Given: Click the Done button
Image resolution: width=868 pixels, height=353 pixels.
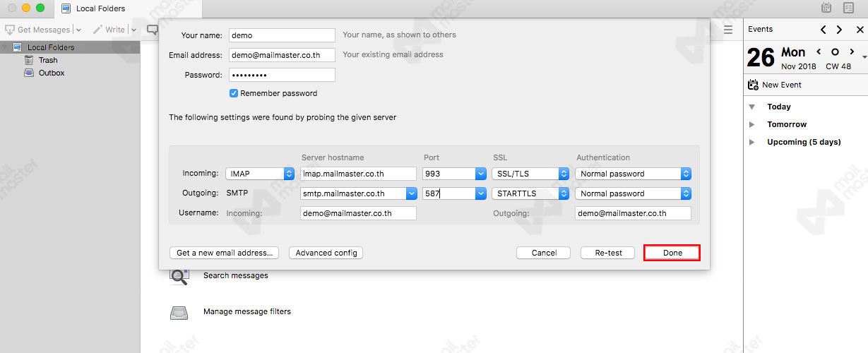Looking at the screenshot, I should [x=672, y=253].
